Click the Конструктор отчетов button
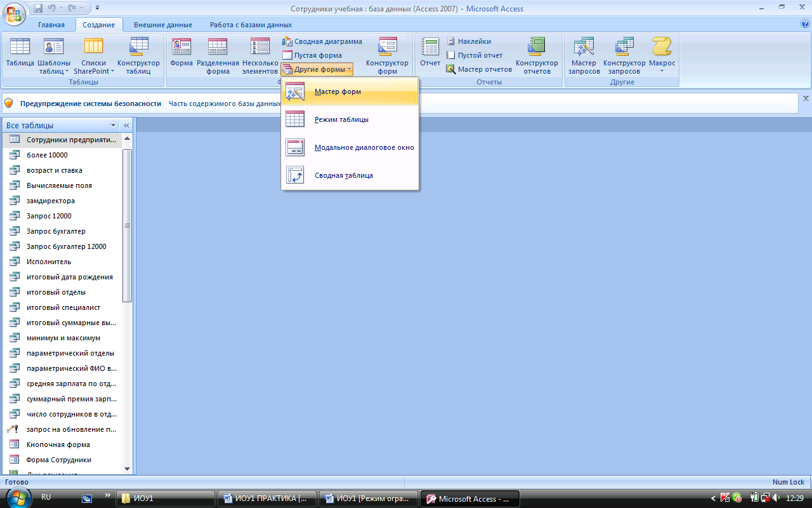The height and width of the screenshot is (508, 812). tap(537, 55)
